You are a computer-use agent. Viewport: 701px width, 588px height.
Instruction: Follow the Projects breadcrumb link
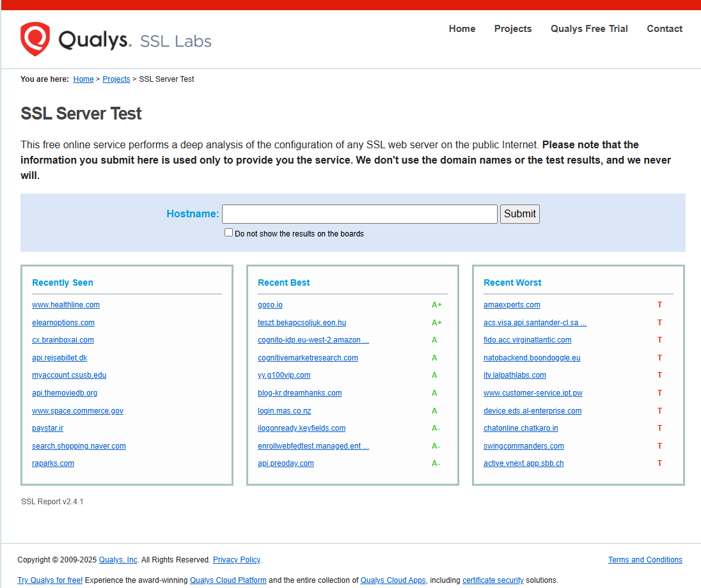click(x=116, y=79)
